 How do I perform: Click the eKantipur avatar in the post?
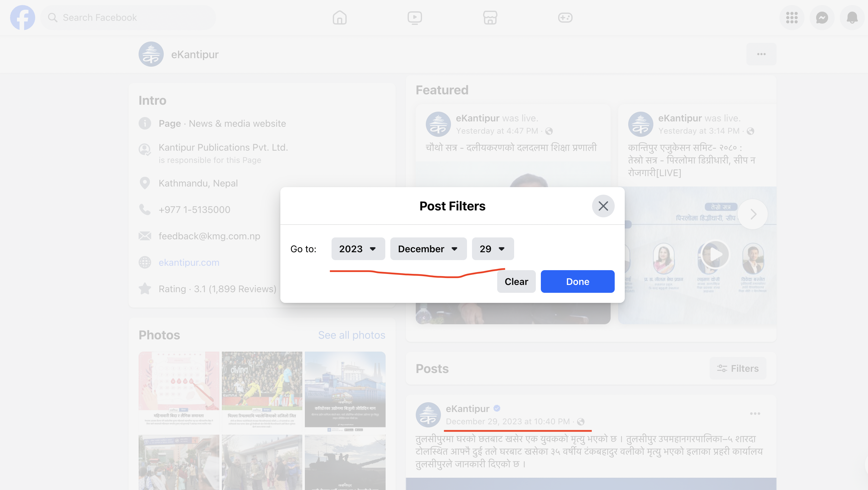pos(428,415)
